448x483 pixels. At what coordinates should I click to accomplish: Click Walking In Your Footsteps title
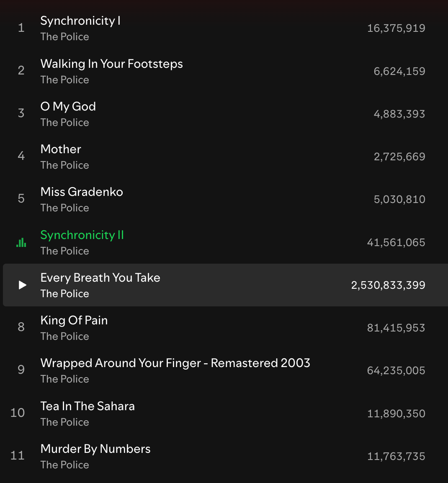[112, 64]
